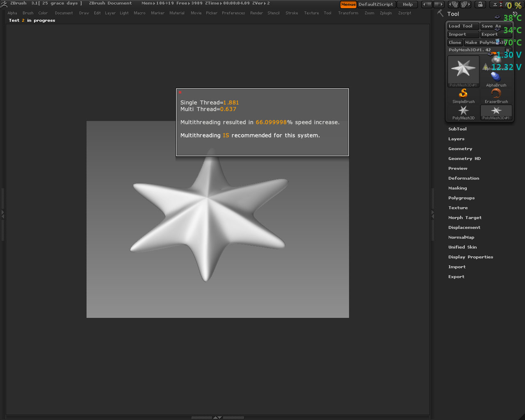Expand the Deformation section
525x420 pixels.
[463, 178]
